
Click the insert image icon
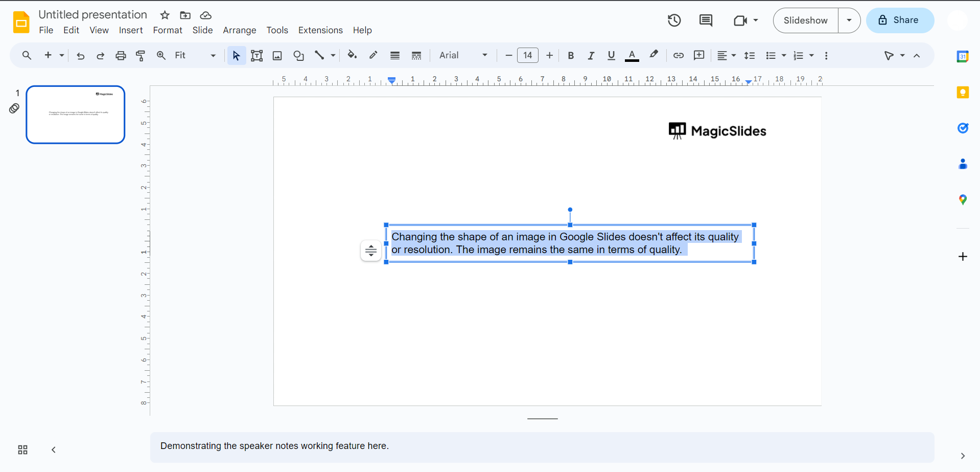click(277, 56)
